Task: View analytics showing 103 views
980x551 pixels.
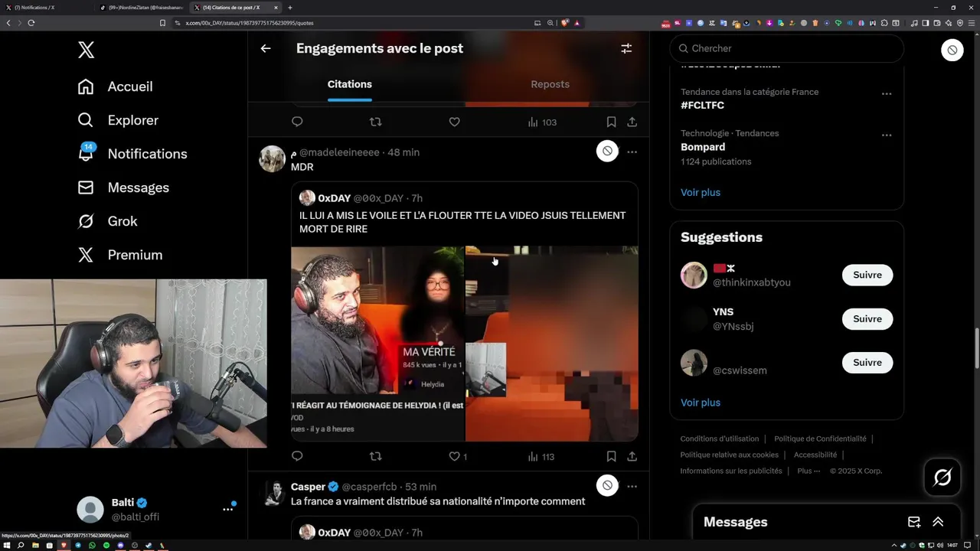Action: [x=542, y=122]
